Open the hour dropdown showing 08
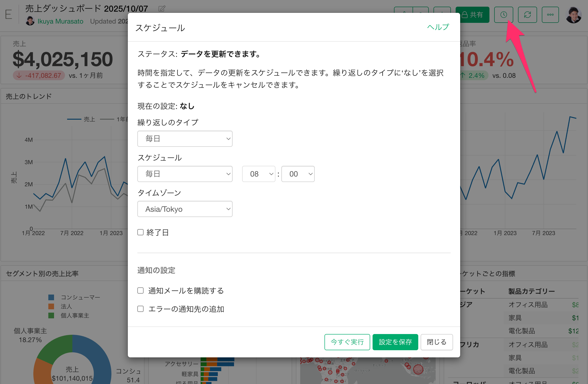The width and height of the screenshot is (588, 384). click(x=259, y=174)
